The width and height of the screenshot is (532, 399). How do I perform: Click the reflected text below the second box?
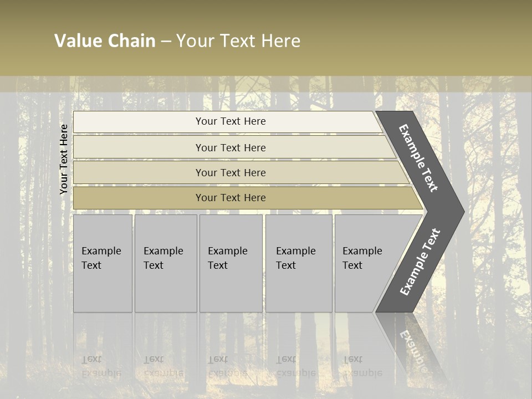[163, 366]
